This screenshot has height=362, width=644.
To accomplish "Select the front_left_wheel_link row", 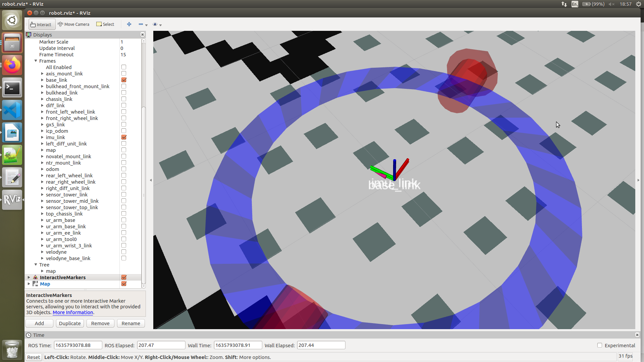I will tap(83, 112).
